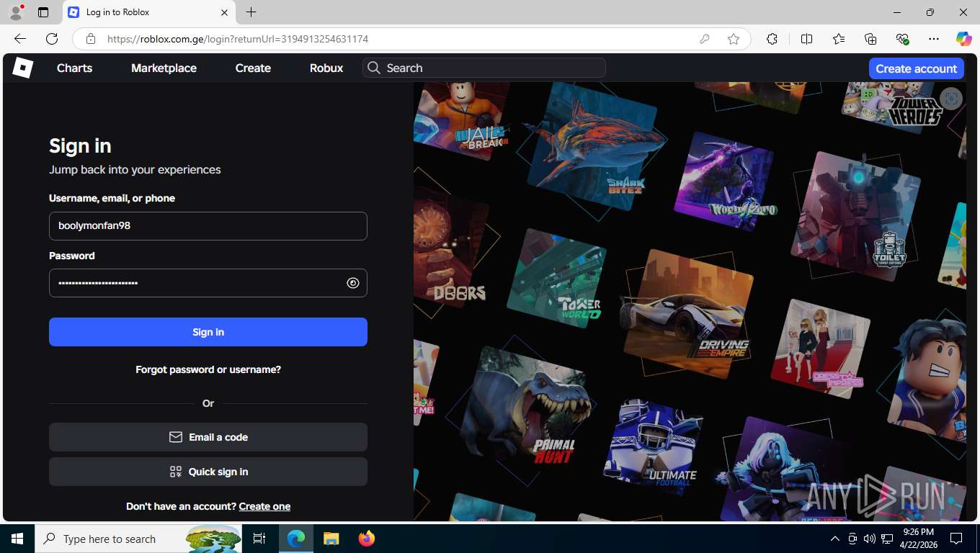Open the Favorites list icon
Image resolution: width=980 pixels, height=553 pixels.
[839, 39]
